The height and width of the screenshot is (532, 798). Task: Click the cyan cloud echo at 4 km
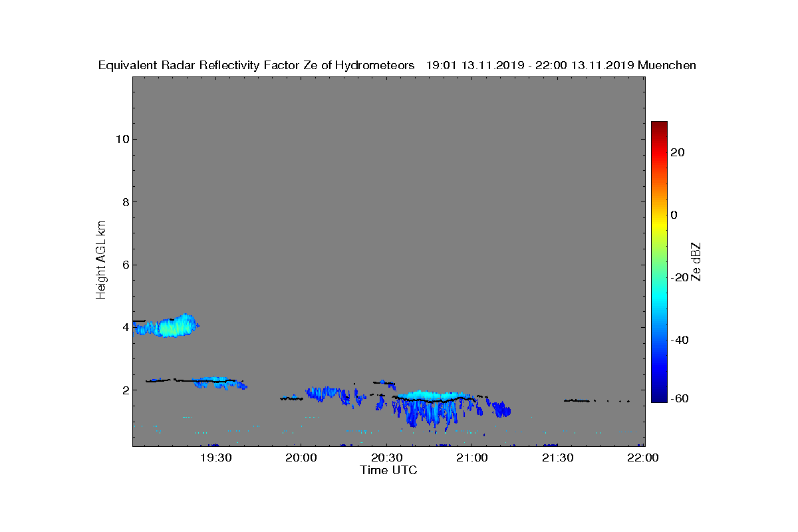(x=168, y=327)
